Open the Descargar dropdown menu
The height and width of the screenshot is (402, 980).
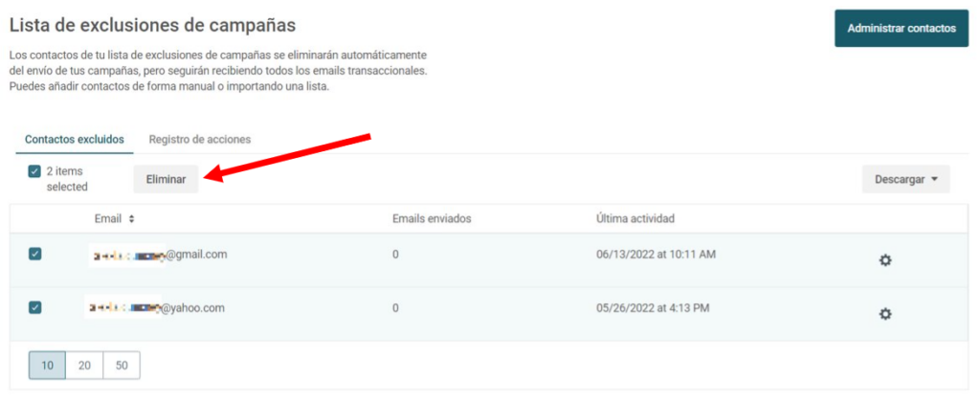coord(905,179)
